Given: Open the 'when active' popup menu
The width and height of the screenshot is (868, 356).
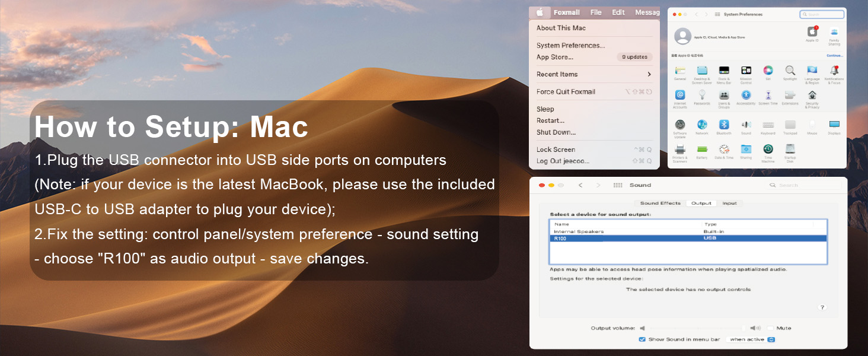Looking at the screenshot, I should (751, 339).
